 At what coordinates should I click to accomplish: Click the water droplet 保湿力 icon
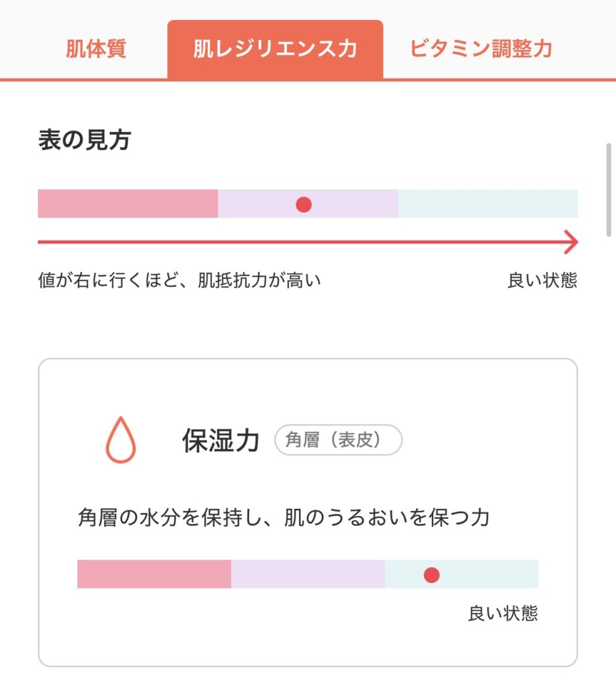(121, 440)
